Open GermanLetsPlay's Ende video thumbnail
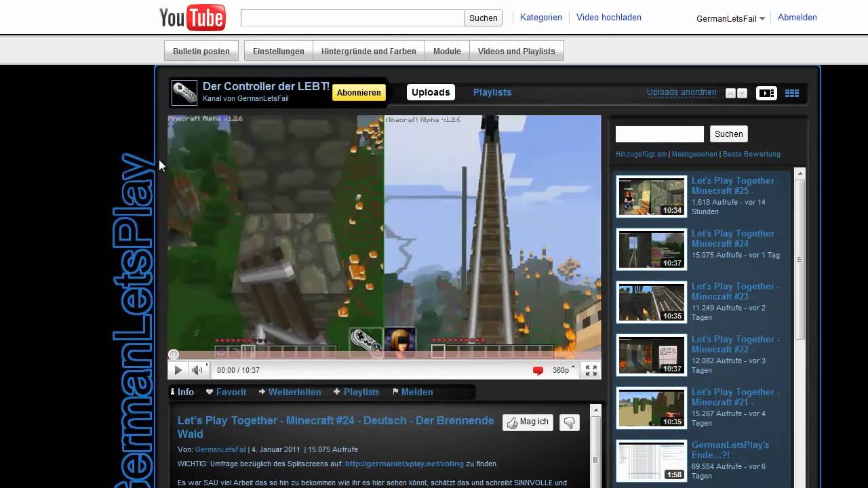Image resolution: width=868 pixels, height=488 pixels. click(x=651, y=461)
